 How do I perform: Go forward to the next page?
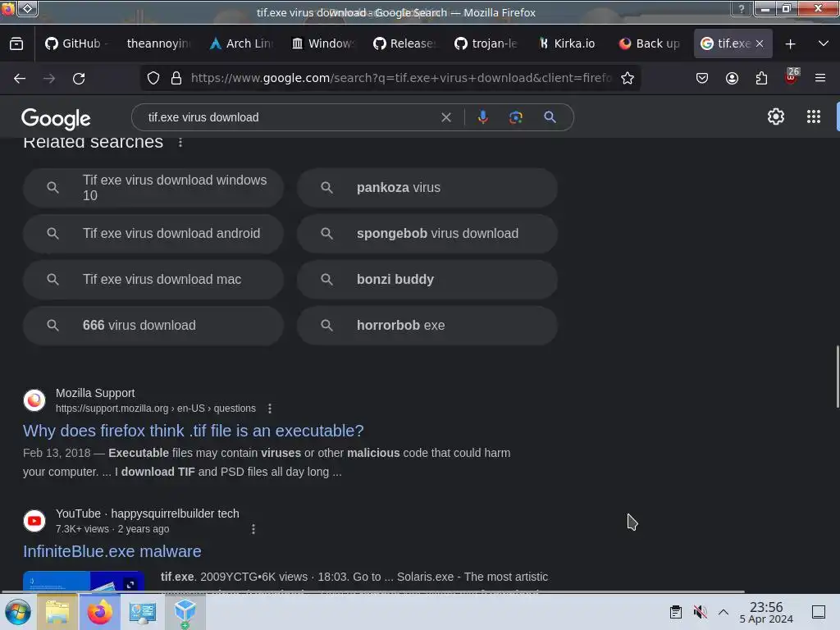(x=49, y=78)
